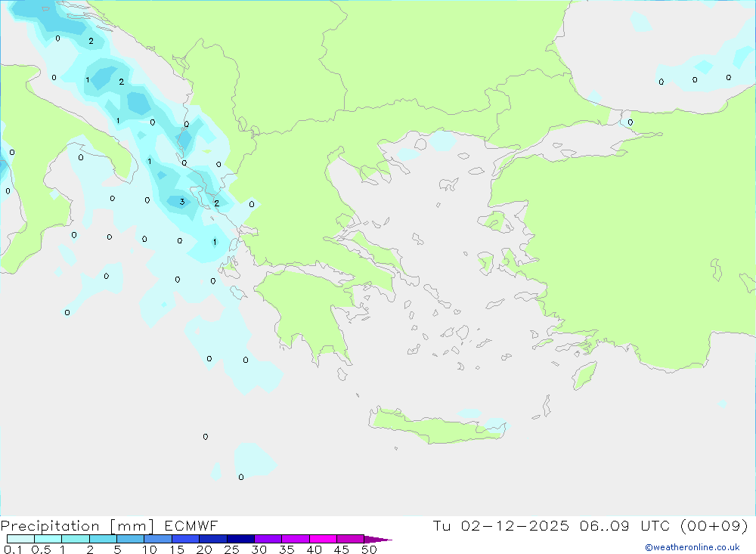Click the 0.1–0.5 mm legend color swatch
This screenshot has height=554, width=756.
coord(20,539)
